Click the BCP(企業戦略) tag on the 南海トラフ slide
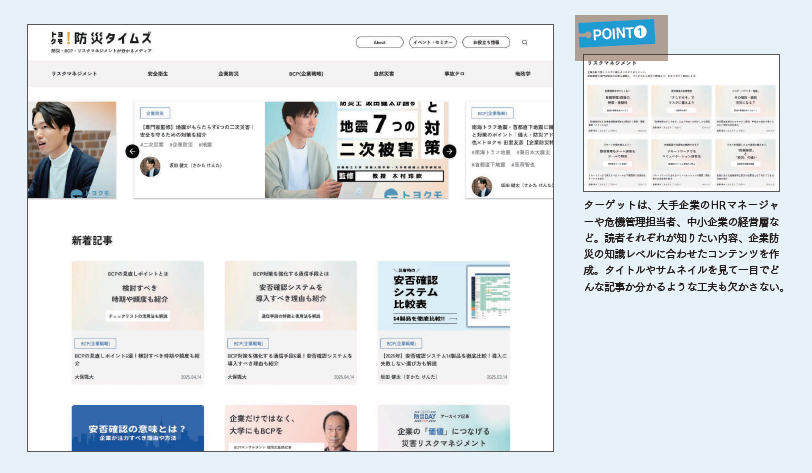 tap(492, 113)
